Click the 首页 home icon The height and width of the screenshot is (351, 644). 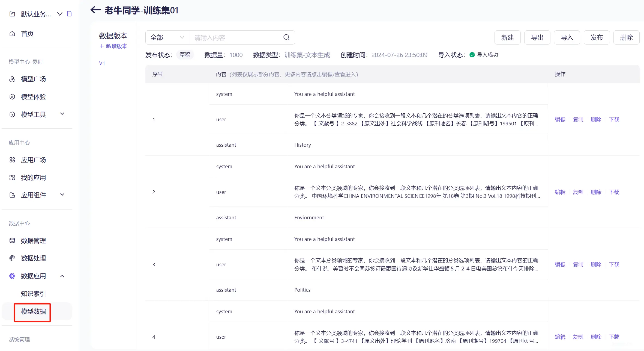(x=12, y=34)
